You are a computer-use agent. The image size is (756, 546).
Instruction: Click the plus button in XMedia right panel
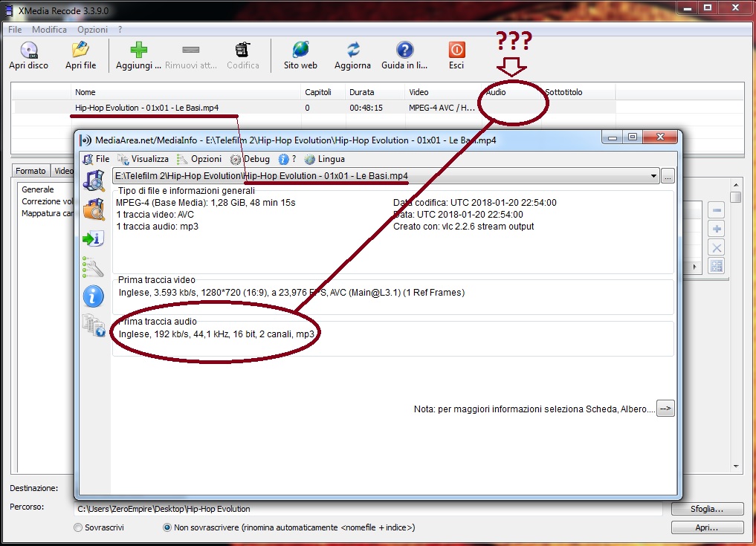tap(717, 229)
